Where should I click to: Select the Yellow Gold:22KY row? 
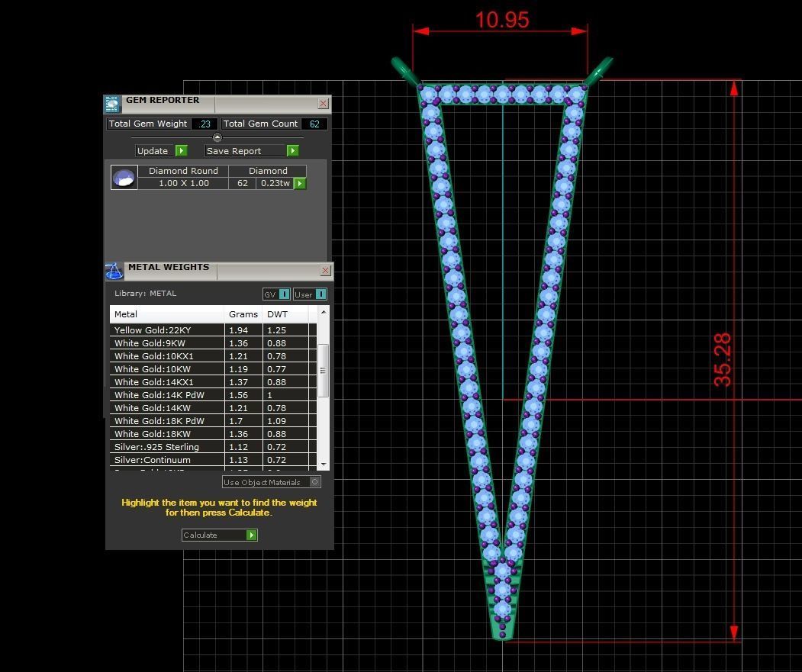[213, 330]
